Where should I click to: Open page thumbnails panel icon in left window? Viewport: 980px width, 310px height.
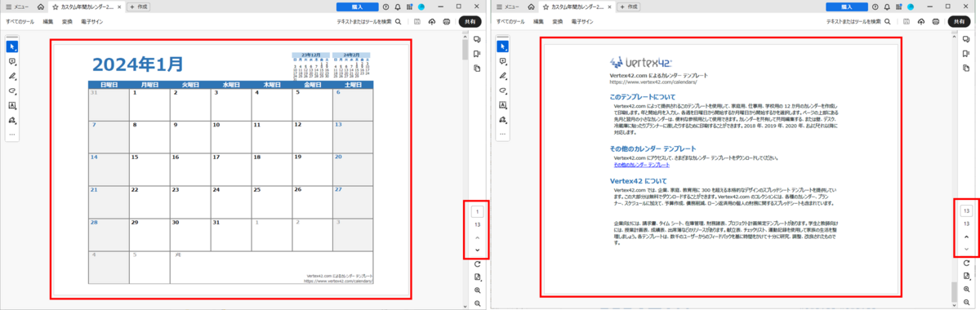(x=477, y=69)
